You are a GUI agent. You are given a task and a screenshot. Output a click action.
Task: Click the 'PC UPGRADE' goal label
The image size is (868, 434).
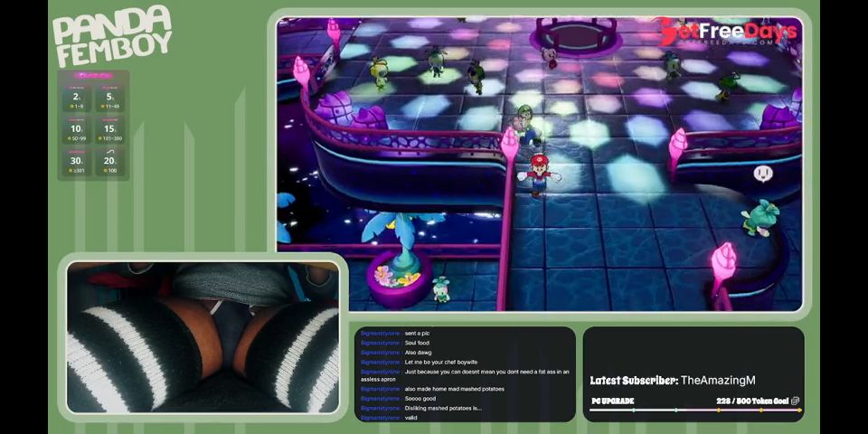tap(613, 401)
